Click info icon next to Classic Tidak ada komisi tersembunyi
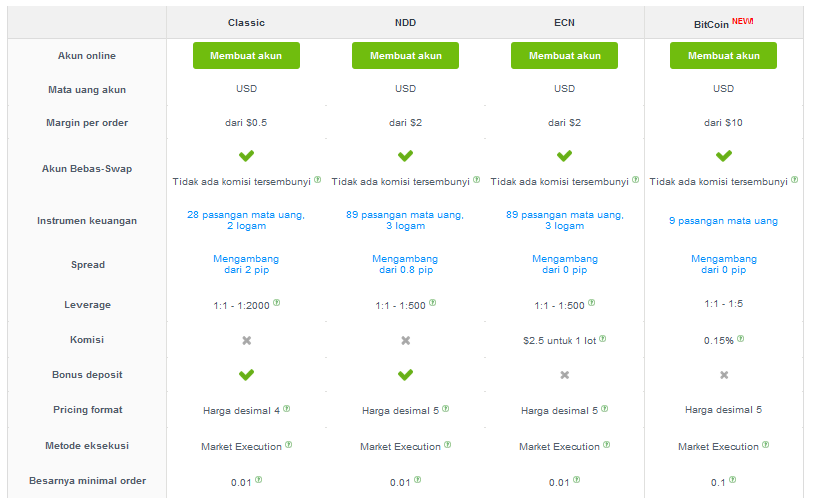 coord(318,179)
